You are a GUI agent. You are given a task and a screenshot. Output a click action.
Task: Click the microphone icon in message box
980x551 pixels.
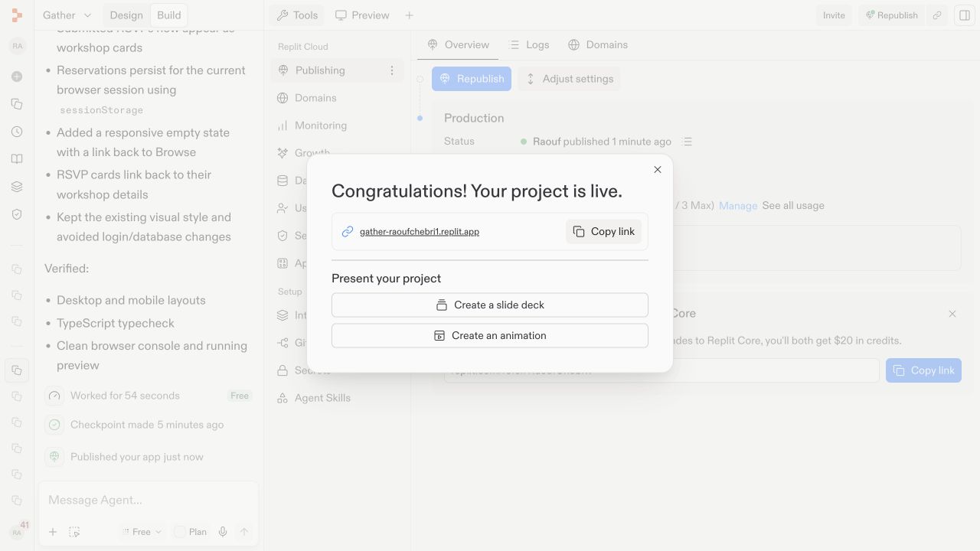pyautogui.click(x=223, y=532)
